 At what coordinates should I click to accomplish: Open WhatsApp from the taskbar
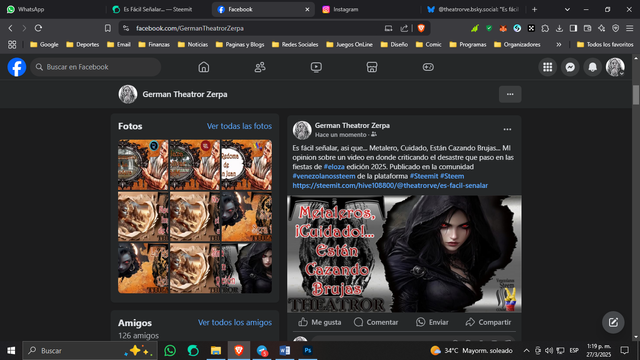(x=170, y=351)
